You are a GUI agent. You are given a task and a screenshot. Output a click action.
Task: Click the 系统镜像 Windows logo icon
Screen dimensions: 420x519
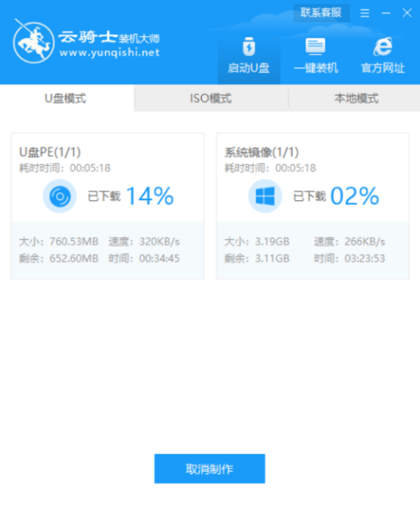tap(265, 196)
